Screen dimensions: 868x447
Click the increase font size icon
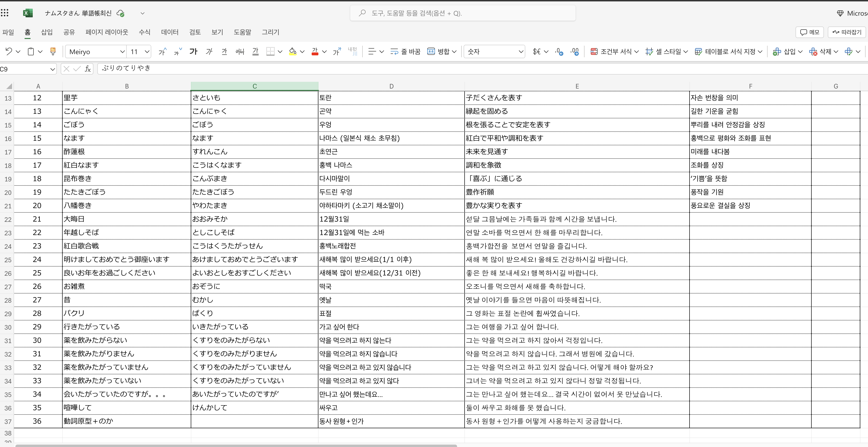[162, 51]
